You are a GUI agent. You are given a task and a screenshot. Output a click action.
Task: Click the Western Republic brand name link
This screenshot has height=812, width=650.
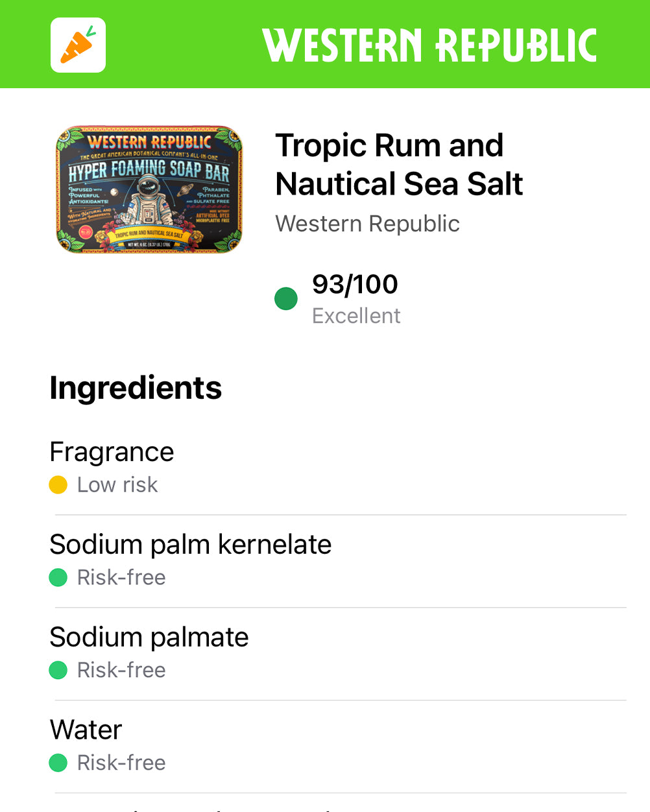[367, 224]
